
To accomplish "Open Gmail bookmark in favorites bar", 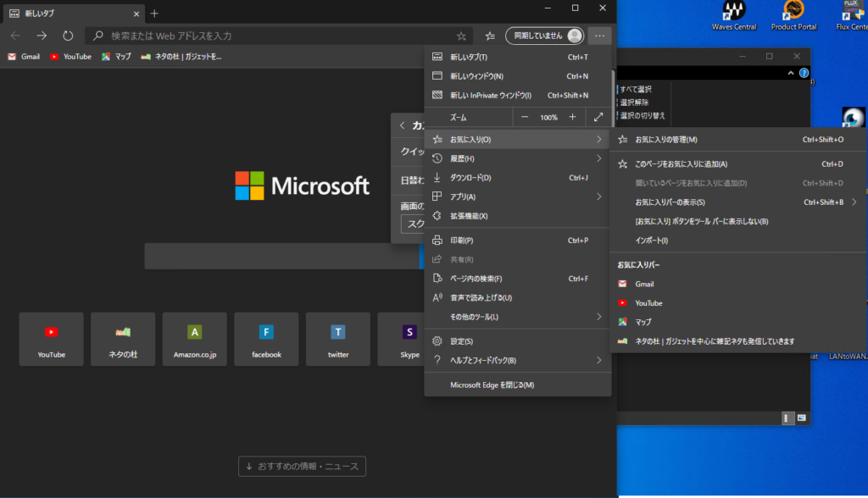I will click(24, 57).
